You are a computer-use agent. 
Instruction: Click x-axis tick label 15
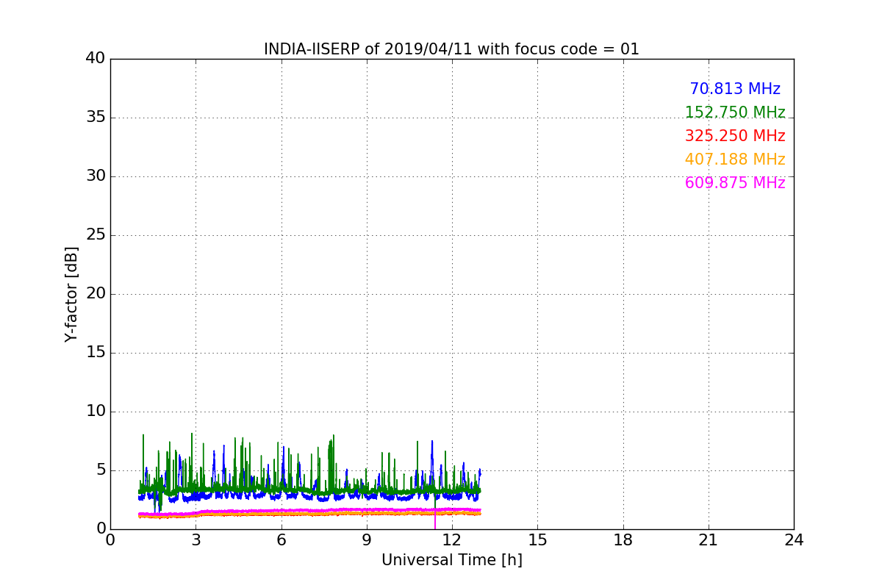pyautogui.click(x=537, y=540)
